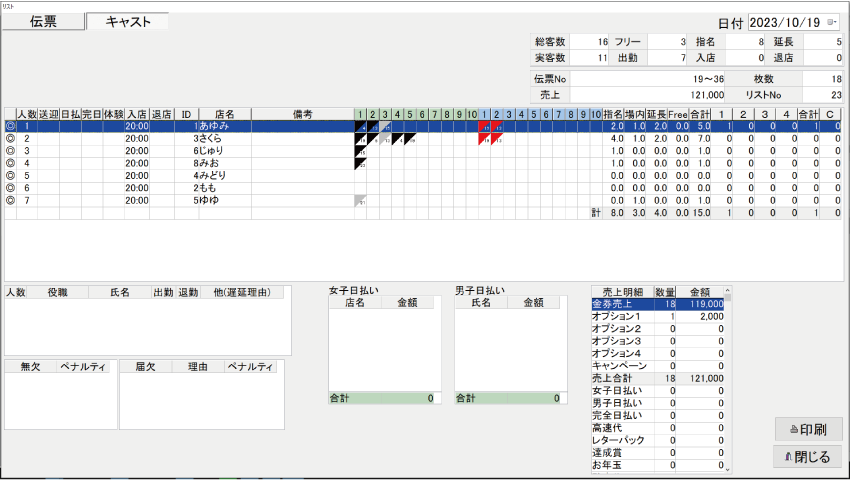Select 売上合計 row in sales details
Image resolution: width=850 pixels, height=480 pixels.
(658, 379)
